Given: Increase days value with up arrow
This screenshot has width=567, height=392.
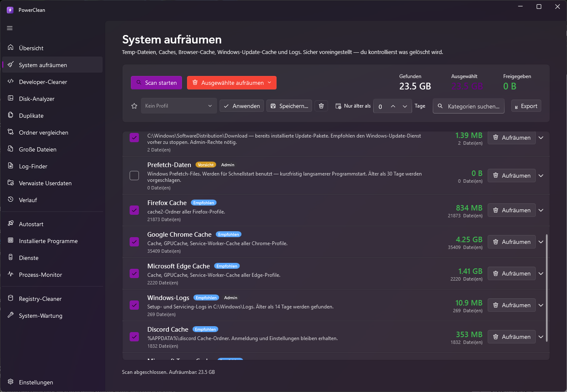Looking at the screenshot, I should pyautogui.click(x=393, y=106).
